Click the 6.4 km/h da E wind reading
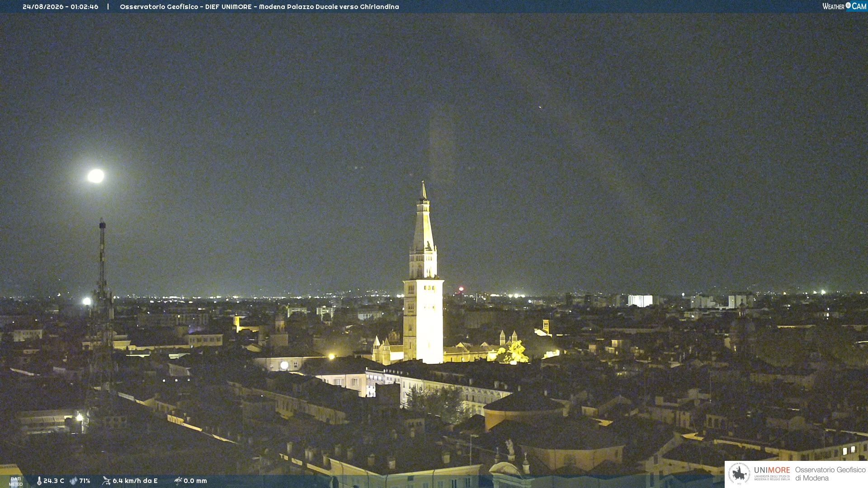The image size is (868, 488). click(x=135, y=481)
